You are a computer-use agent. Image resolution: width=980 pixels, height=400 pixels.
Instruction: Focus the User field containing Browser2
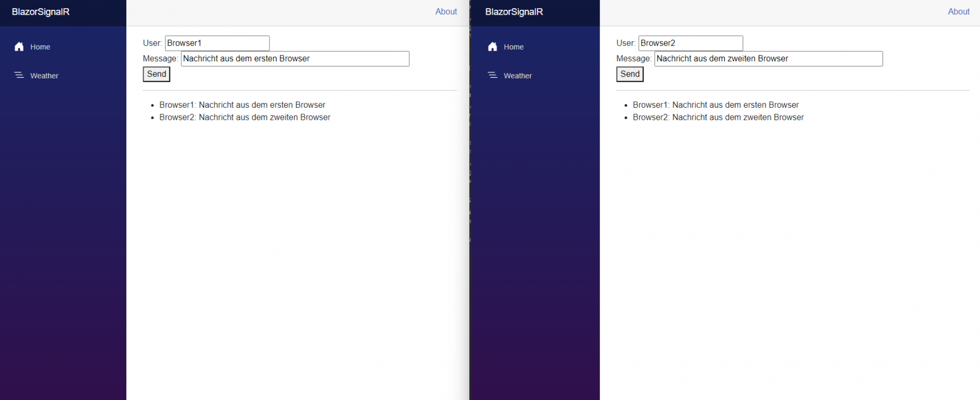click(691, 43)
